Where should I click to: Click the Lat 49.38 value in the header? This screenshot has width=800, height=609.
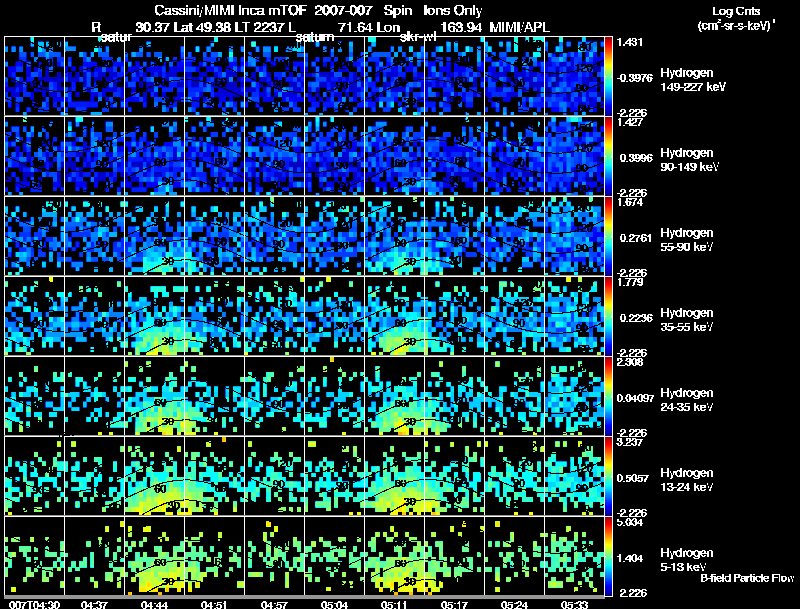pos(202,27)
